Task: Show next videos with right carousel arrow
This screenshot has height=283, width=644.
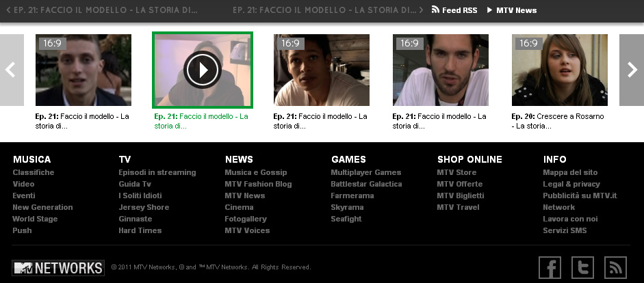Action: [x=632, y=70]
